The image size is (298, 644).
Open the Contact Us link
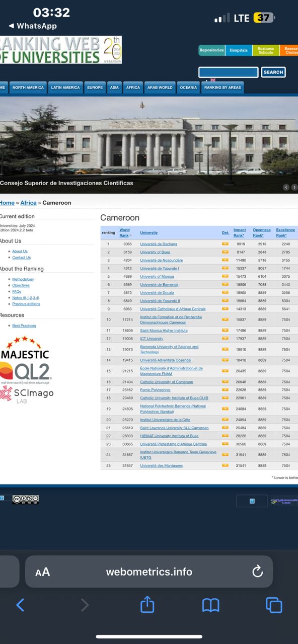tap(22, 258)
